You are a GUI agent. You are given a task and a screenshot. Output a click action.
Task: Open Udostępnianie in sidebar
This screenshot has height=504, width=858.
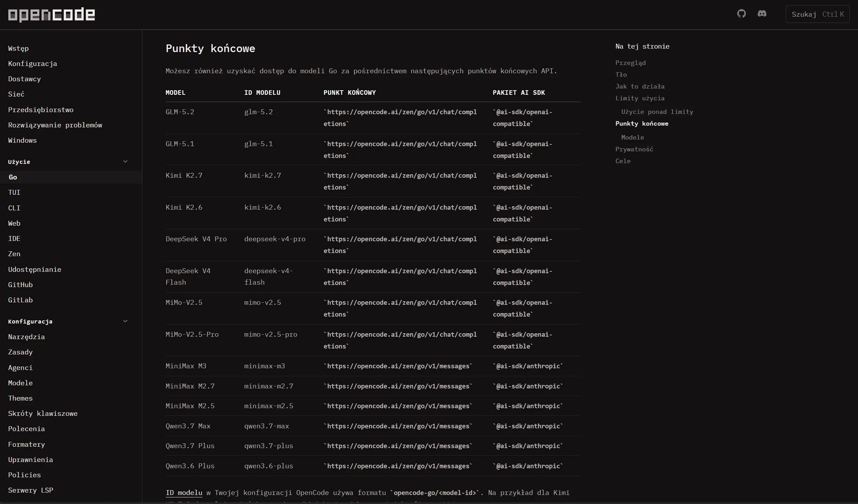(x=35, y=269)
